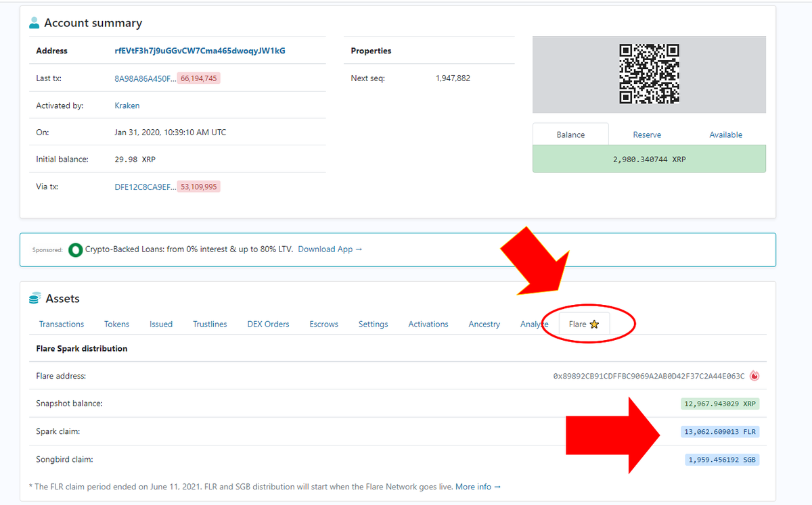Viewport: 812px width, 505px height.
Task: Click the stacked coins icon beside Assets
Action: [34, 297]
